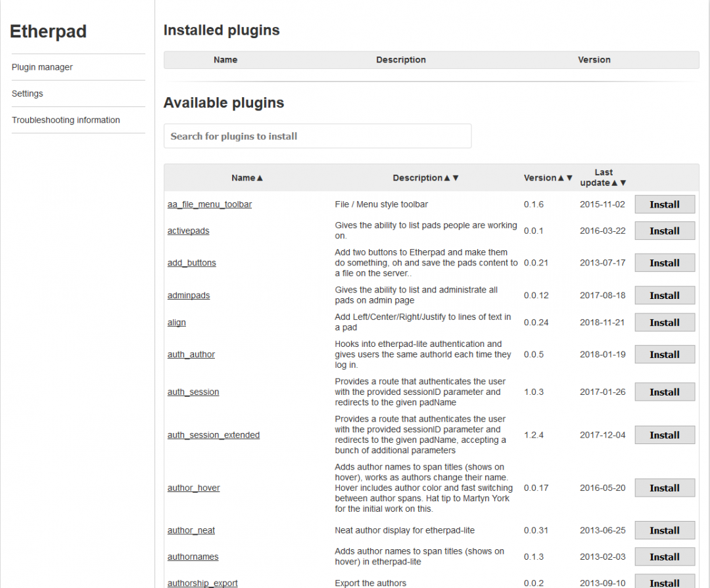Open Settings from the sidebar

click(x=27, y=93)
